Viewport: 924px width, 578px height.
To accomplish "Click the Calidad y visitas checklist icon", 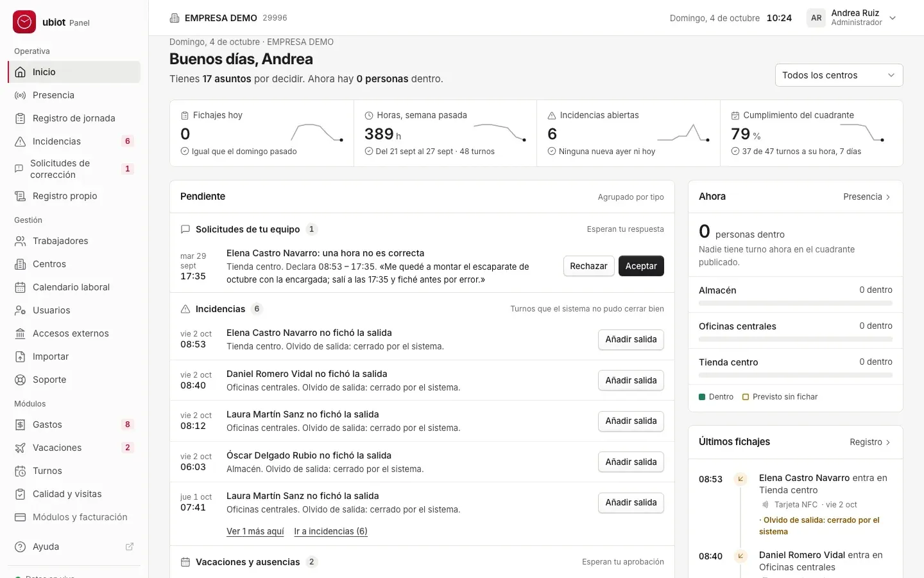I will pyautogui.click(x=20, y=494).
